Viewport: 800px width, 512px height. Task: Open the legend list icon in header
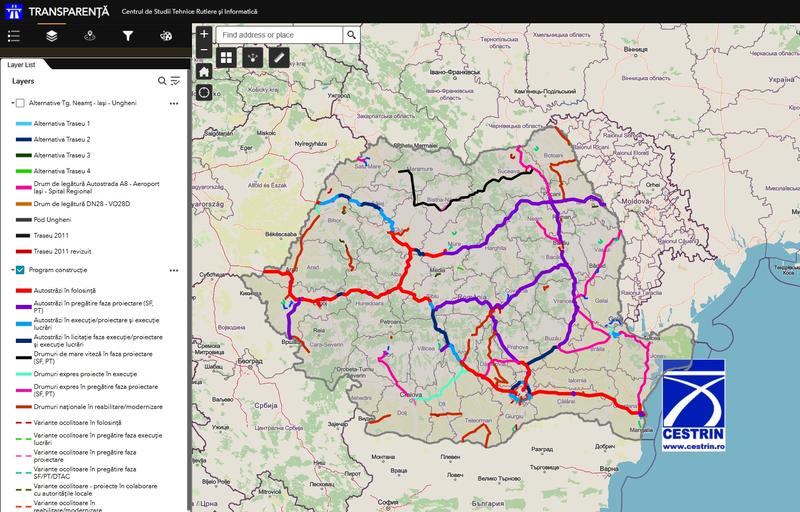tap(14, 36)
